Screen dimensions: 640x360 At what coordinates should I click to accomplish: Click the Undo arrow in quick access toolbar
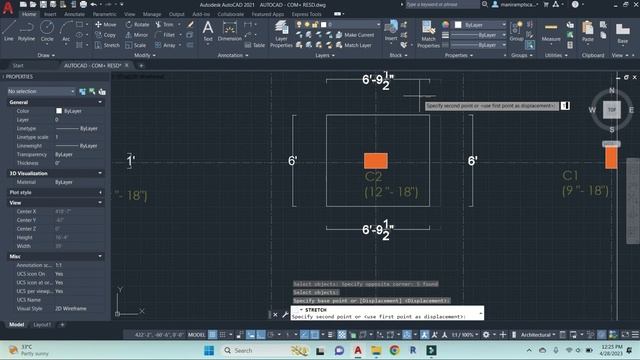(93, 4)
